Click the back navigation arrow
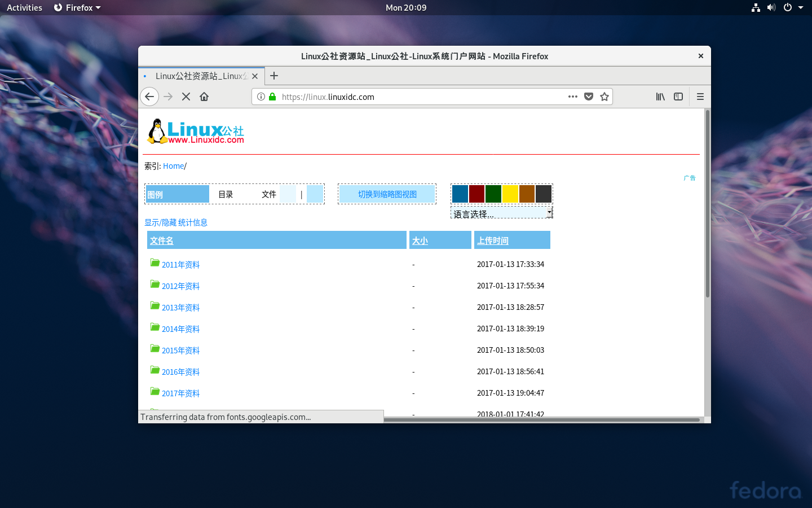Image resolution: width=812 pixels, height=508 pixels. pos(149,97)
